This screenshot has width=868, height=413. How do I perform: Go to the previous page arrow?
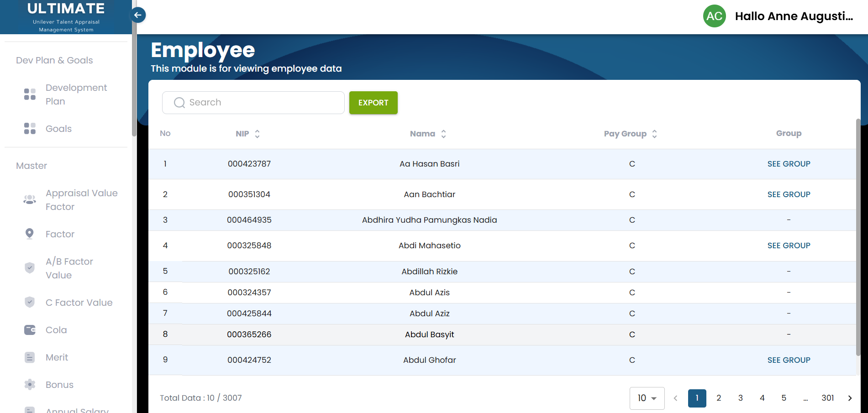tap(675, 398)
